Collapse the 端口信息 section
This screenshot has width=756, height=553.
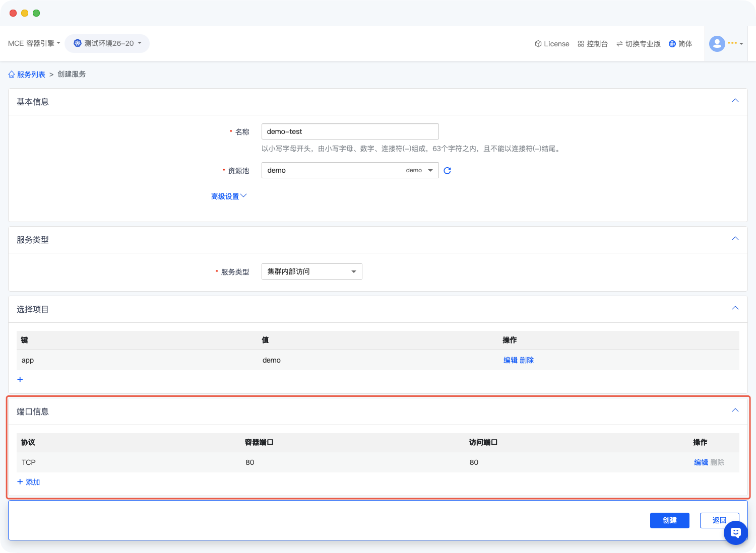tap(735, 410)
